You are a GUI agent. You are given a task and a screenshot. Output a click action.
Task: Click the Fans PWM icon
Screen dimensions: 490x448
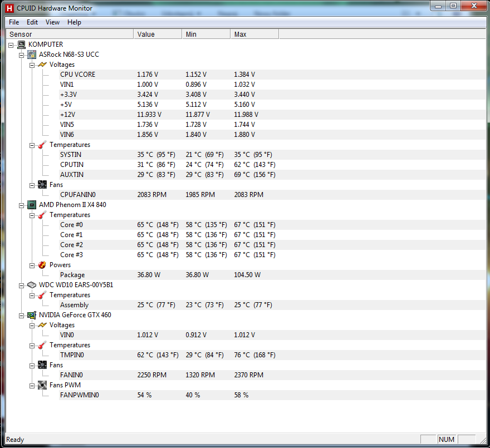[x=42, y=385]
